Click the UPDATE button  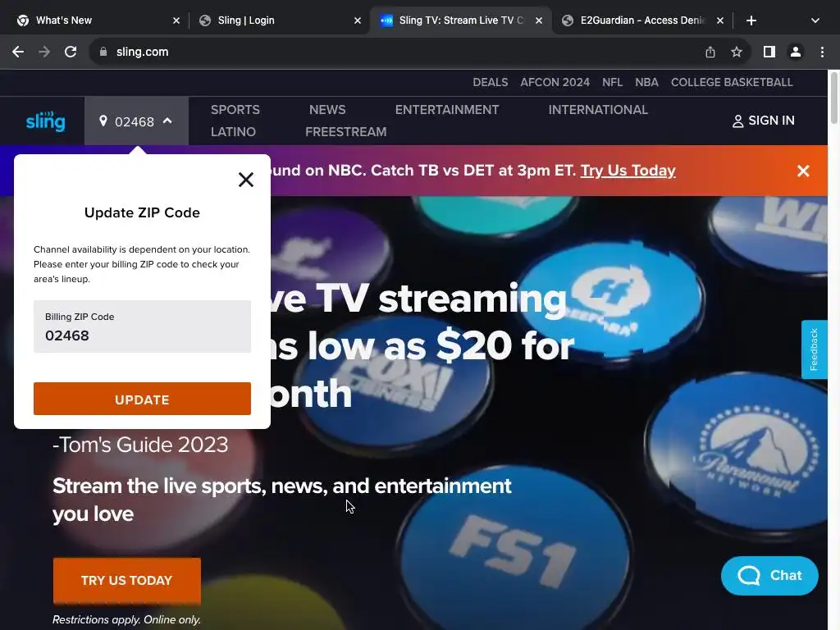[142, 399]
